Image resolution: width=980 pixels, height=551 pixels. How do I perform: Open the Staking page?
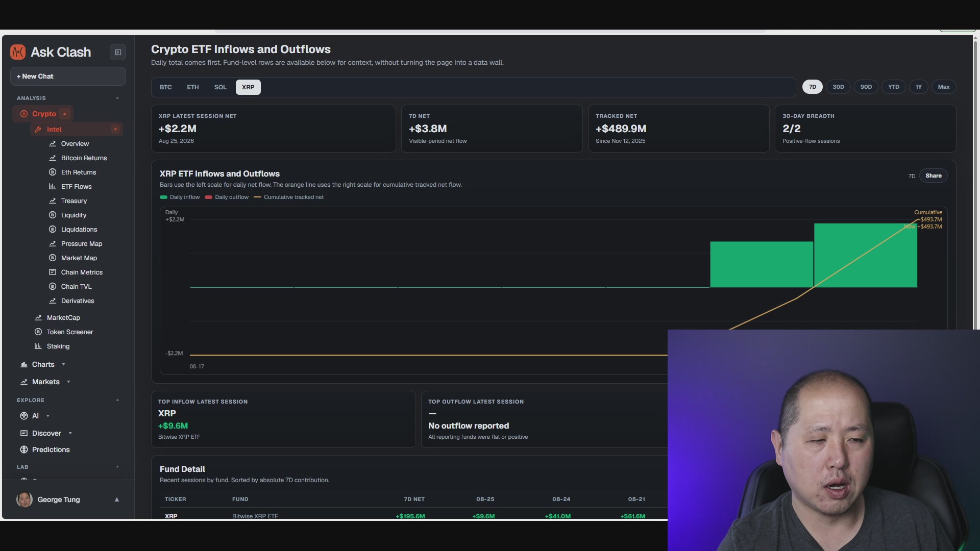coord(58,346)
